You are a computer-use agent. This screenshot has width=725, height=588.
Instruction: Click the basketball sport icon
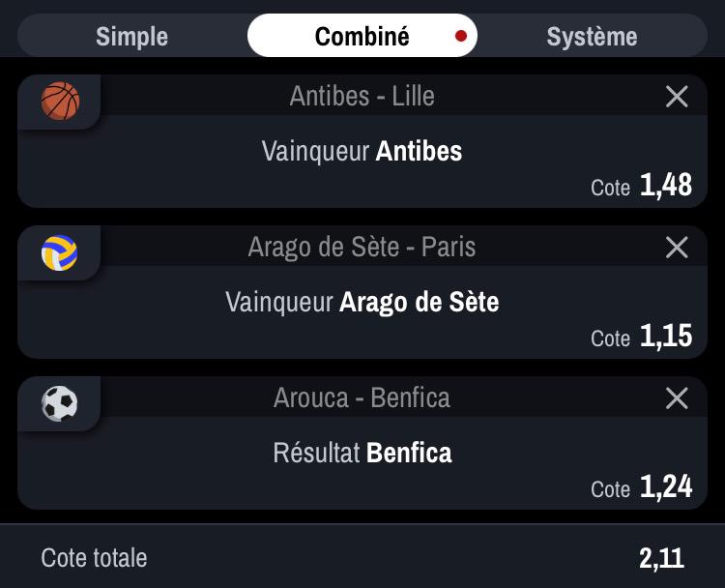tap(60, 101)
